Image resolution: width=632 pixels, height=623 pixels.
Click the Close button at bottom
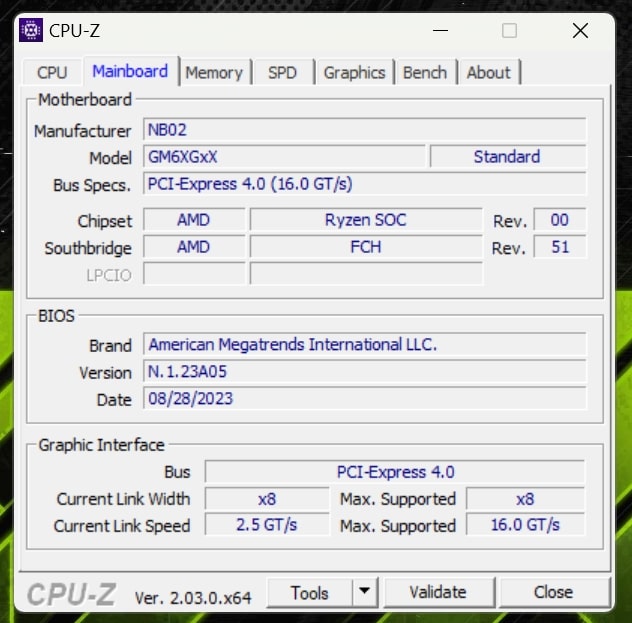click(553, 592)
